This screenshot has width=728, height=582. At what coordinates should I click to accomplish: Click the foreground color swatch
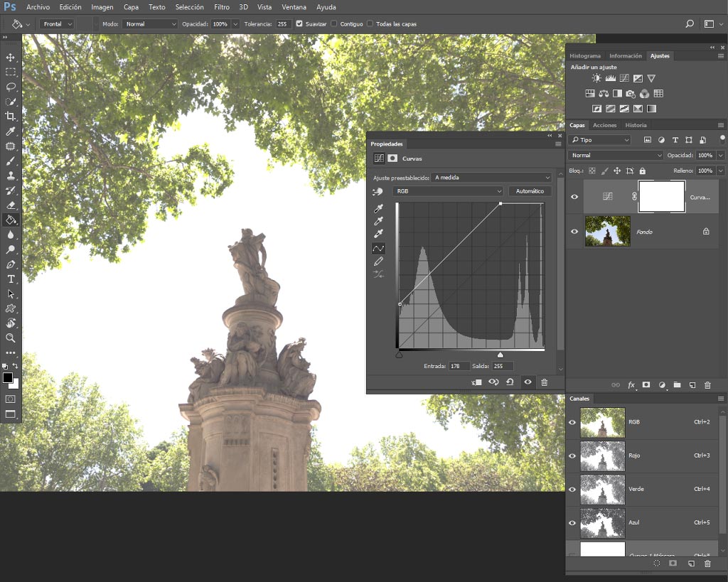[7, 377]
